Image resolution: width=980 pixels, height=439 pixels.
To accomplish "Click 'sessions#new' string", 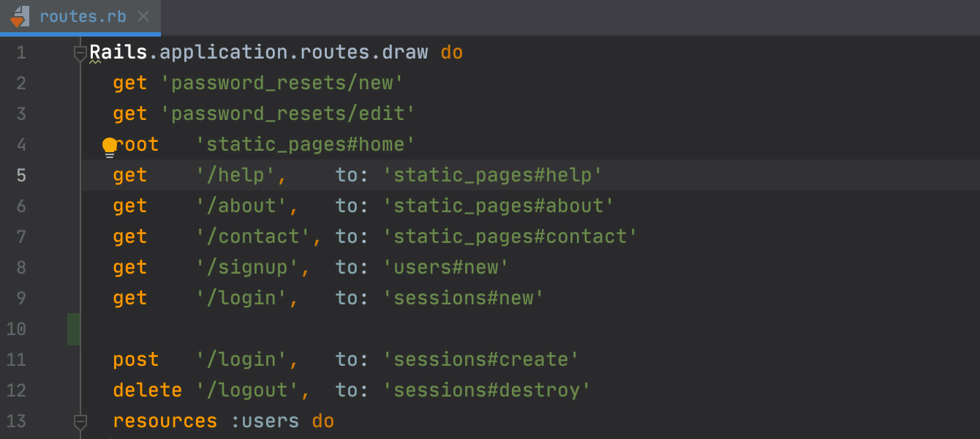I will 464,299.
